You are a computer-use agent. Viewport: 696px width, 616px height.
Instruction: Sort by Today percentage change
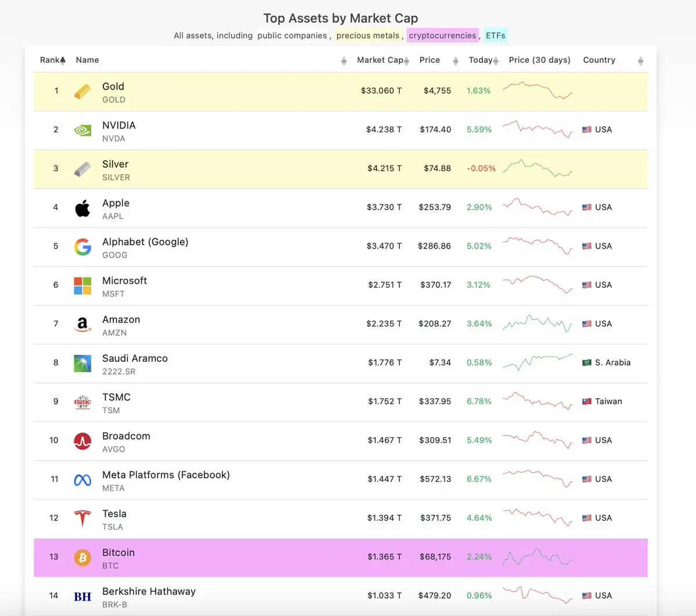point(483,60)
